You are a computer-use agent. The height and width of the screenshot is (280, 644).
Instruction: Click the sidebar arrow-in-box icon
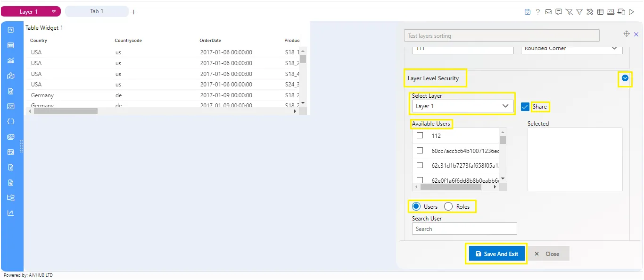11,30
